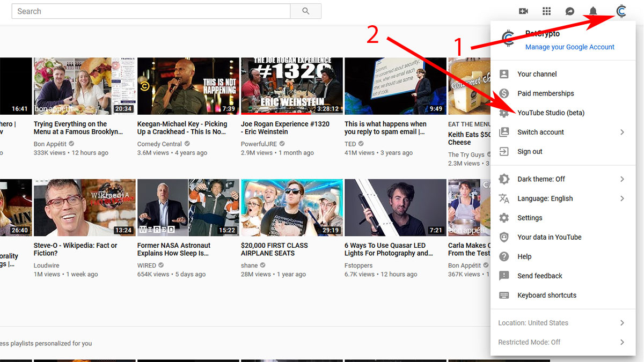The image size is (644, 362).
Task: Focus the Search input field
Action: [x=151, y=11]
